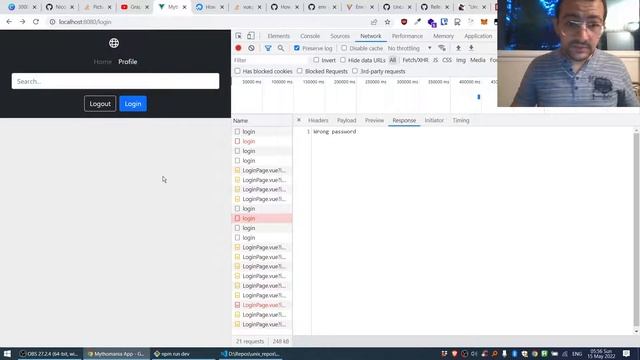Filter requests by CSS type
Screen dimensions: 640x360
tap(447, 60)
